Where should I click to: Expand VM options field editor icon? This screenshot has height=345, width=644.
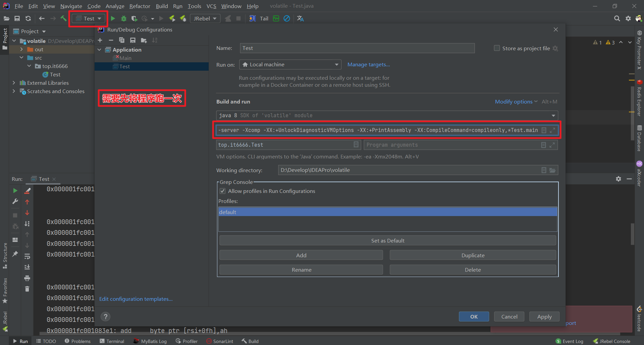click(x=552, y=130)
